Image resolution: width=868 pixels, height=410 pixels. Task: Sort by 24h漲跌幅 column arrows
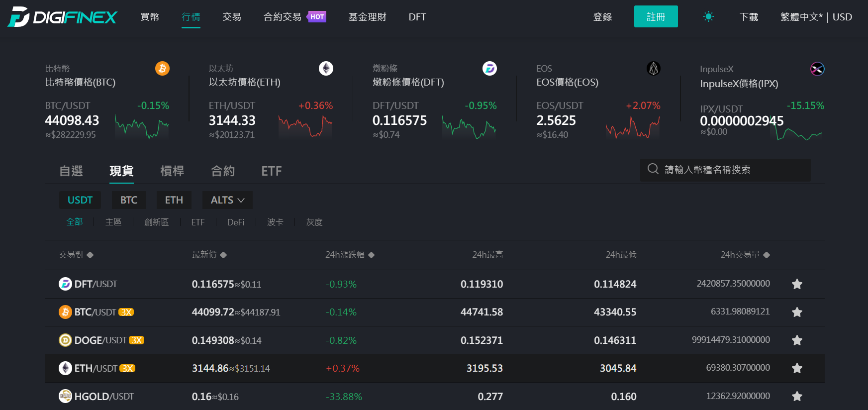tap(371, 255)
